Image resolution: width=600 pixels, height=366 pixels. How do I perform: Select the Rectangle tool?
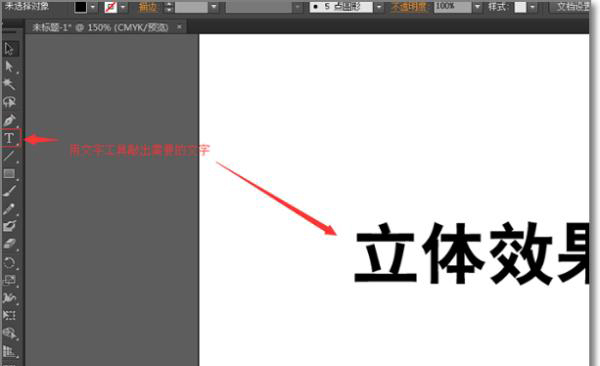(x=10, y=173)
